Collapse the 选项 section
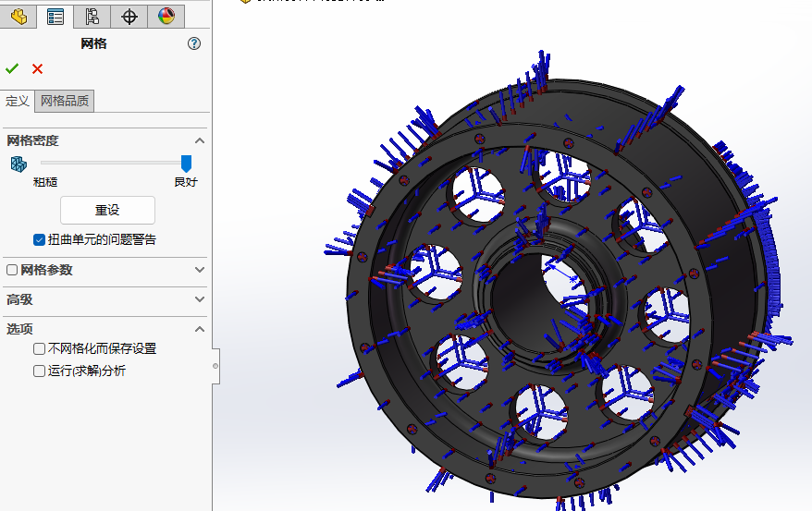Screen dimensions: 812x511 pos(199,329)
